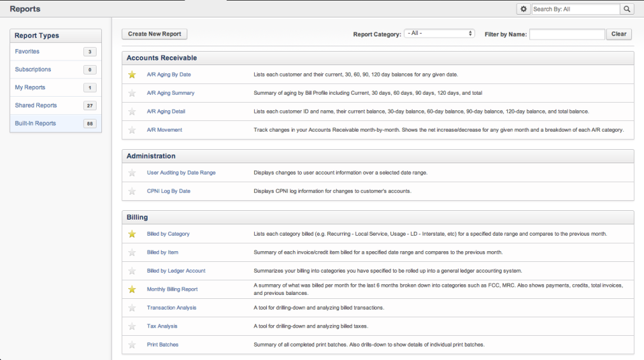This screenshot has height=360, width=644.
Task: Unfavorite A/R Aging By Date star
Action: click(x=132, y=75)
